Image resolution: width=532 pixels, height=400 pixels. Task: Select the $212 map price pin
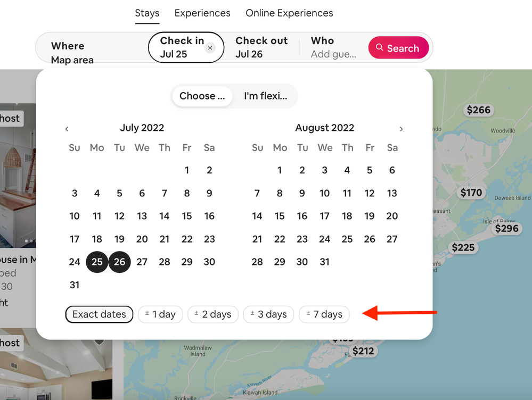point(363,351)
